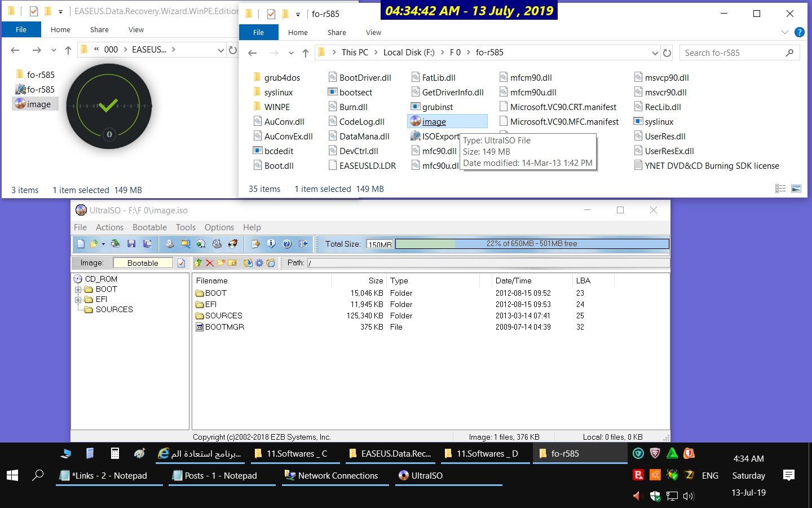This screenshot has height=508, width=812.
Task: Click the Save floppy-disk icon in UltraISO
Action: pyautogui.click(x=131, y=244)
